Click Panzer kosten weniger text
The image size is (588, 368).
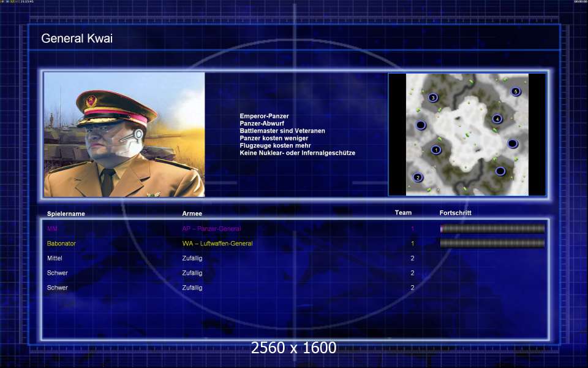point(274,138)
